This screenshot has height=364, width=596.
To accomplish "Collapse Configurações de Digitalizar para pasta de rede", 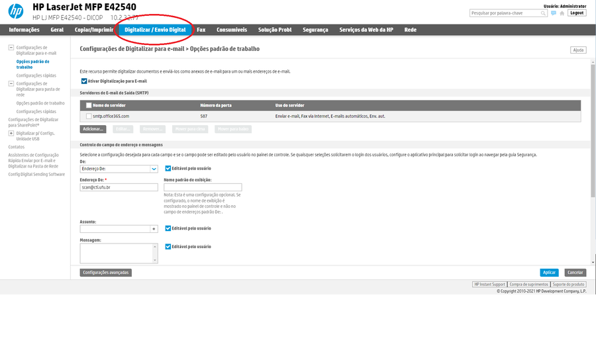I will tap(11, 84).
